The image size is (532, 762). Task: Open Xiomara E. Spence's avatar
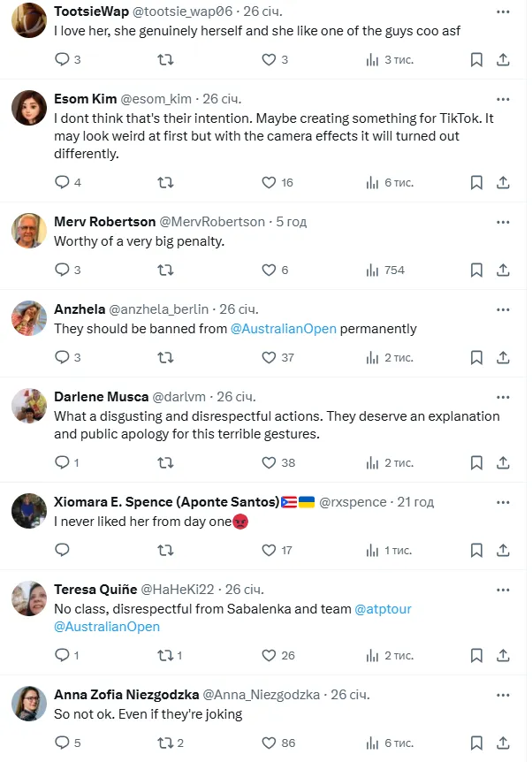(29, 511)
